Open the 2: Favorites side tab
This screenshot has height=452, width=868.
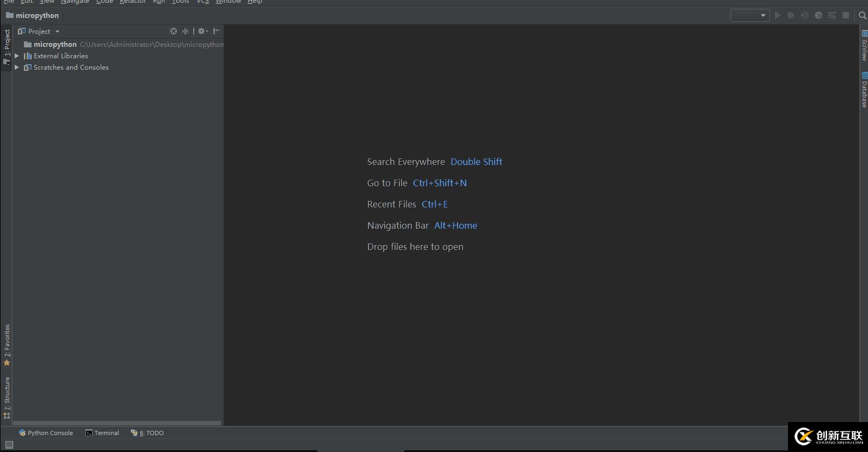(7, 345)
